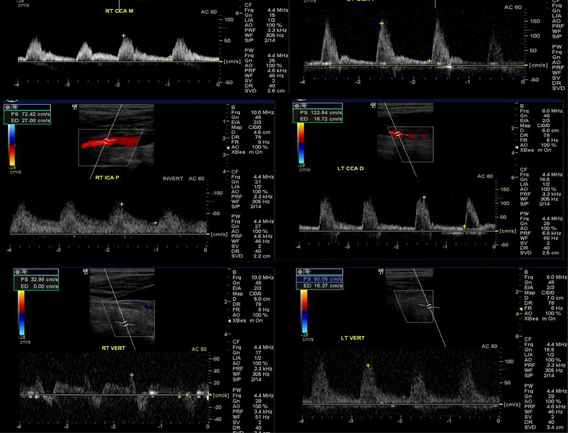
Task: Open the RT ICA P color Doppler image
Action: pos(116,137)
